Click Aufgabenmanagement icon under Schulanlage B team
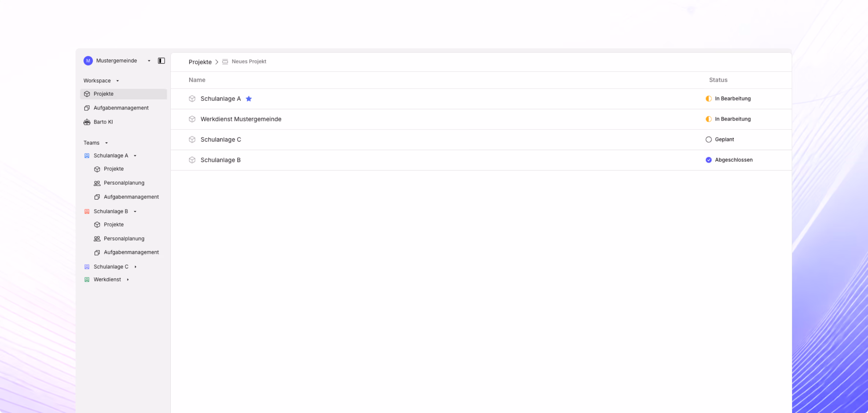The image size is (868, 413). (97, 253)
